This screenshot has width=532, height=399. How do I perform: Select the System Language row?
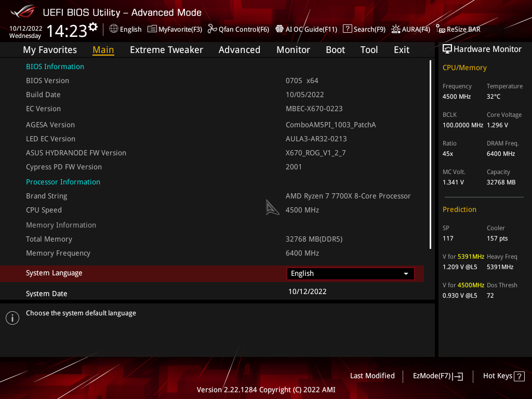212,273
